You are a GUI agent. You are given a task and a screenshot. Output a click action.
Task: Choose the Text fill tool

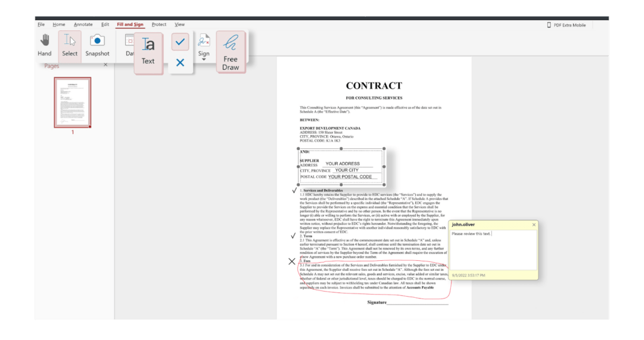(x=148, y=50)
